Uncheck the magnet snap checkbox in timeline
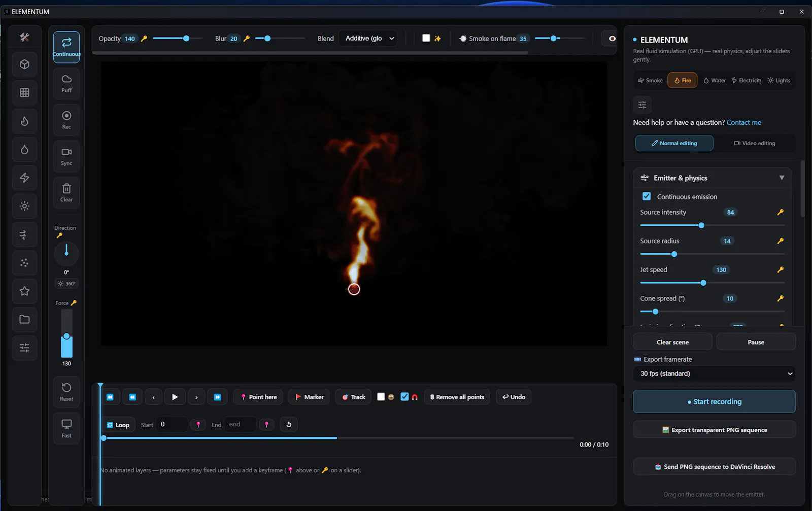The width and height of the screenshot is (812, 511). (404, 397)
